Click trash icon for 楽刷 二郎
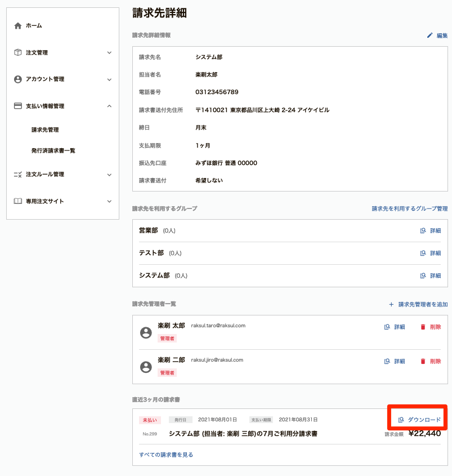The height and width of the screenshot is (476, 452). [x=423, y=361]
